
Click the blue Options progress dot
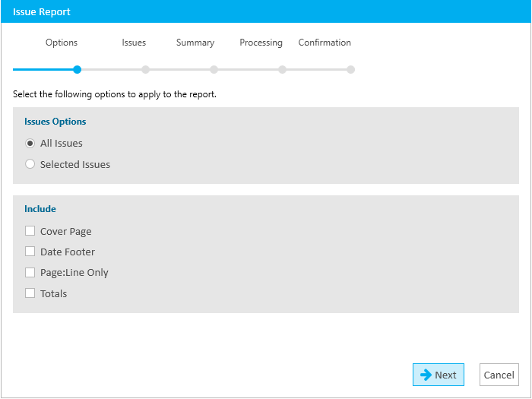click(78, 70)
